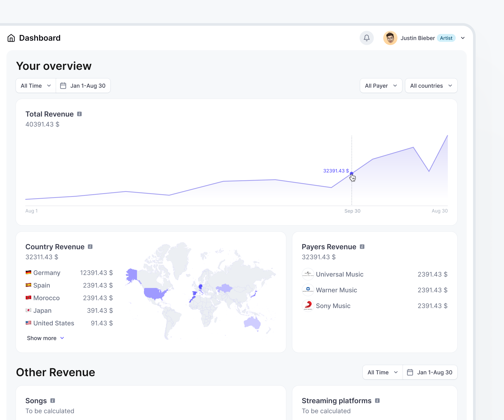Open Jan 1-Aug 30 picker in Other Revenue
The image size is (504, 420).
point(430,372)
